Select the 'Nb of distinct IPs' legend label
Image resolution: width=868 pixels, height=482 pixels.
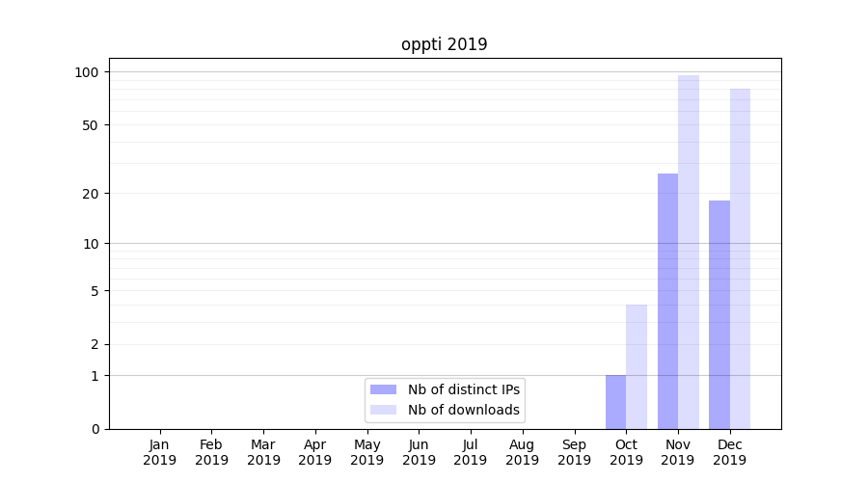pyautogui.click(x=464, y=389)
